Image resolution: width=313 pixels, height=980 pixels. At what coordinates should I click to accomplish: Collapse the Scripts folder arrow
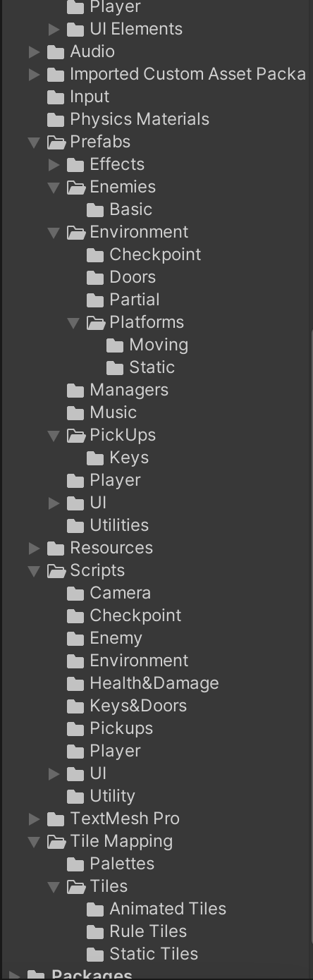click(x=34, y=571)
